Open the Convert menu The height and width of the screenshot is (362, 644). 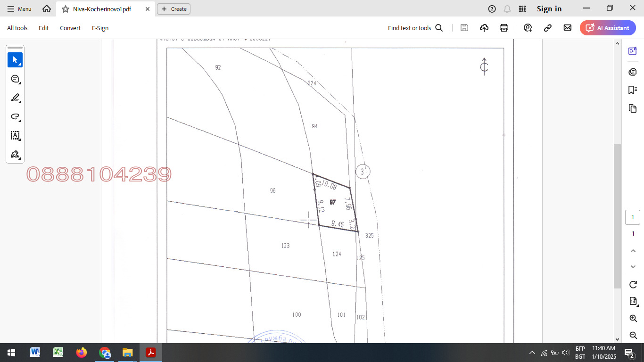[x=70, y=28]
